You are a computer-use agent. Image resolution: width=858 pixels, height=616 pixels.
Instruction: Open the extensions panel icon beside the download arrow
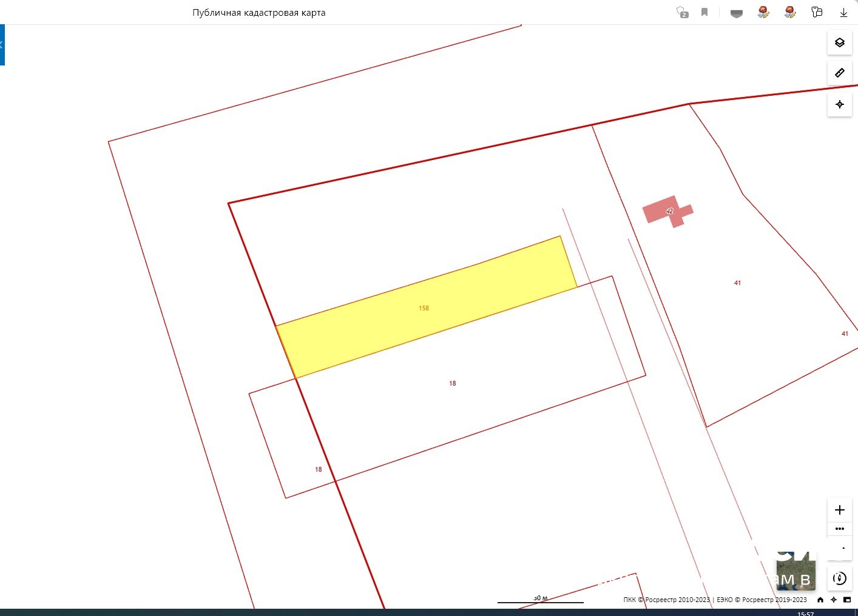tap(817, 12)
